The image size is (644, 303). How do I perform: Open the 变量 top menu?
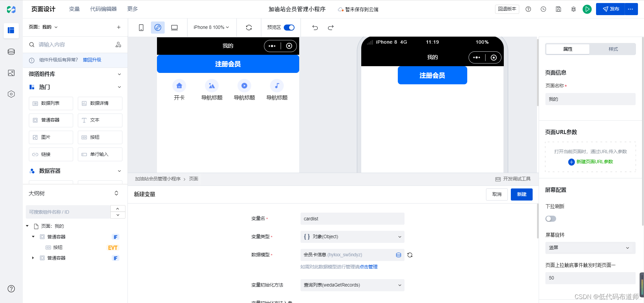[x=74, y=9]
